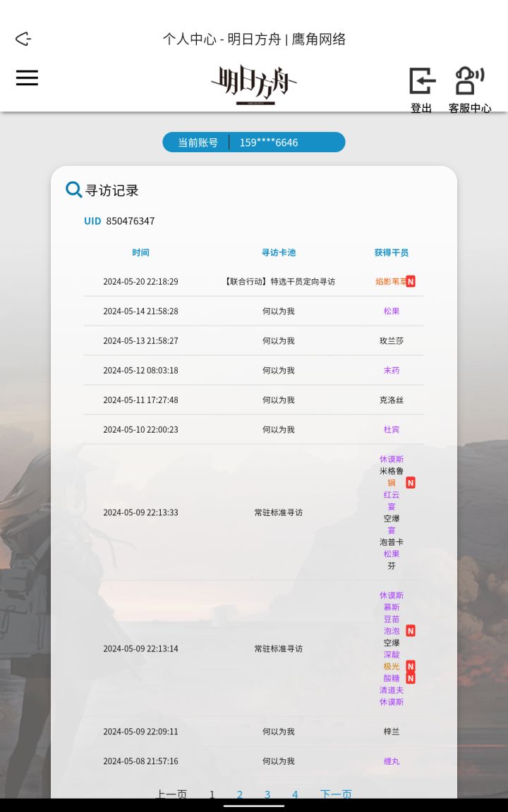Viewport: 508px width, 812px height.
Task: Click UID 850476347 text
Action: tap(119, 221)
